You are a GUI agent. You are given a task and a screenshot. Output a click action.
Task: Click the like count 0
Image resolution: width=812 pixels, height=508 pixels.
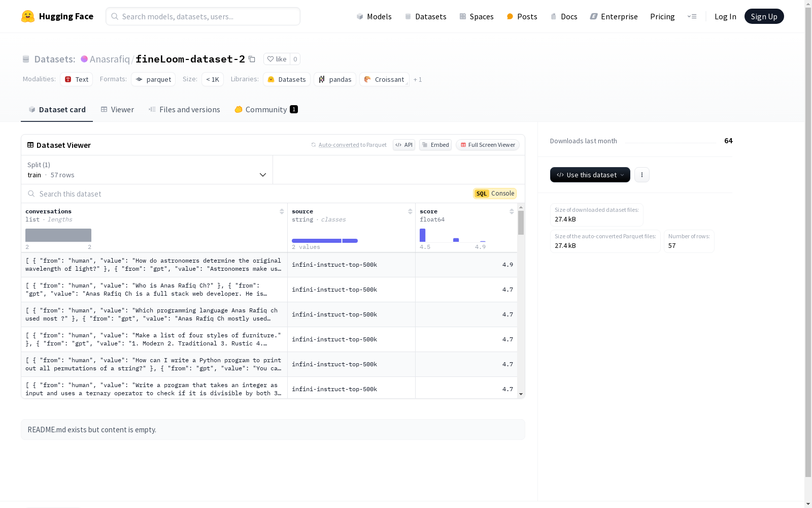click(x=295, y=59)
